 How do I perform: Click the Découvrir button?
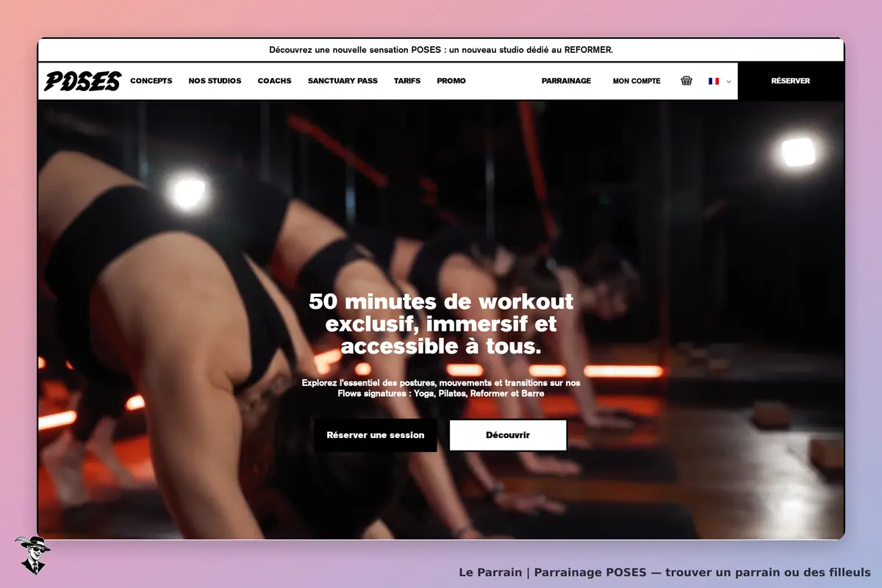tap(508, 435)
